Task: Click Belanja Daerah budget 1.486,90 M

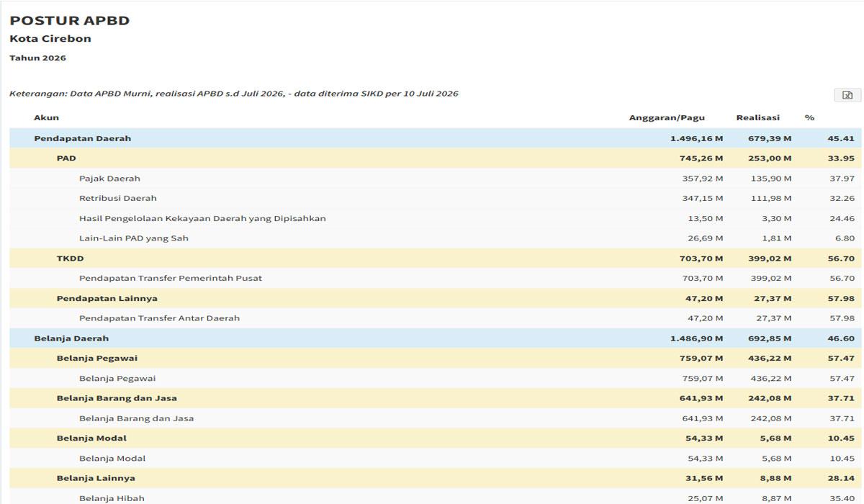Action: pos(696,338)
